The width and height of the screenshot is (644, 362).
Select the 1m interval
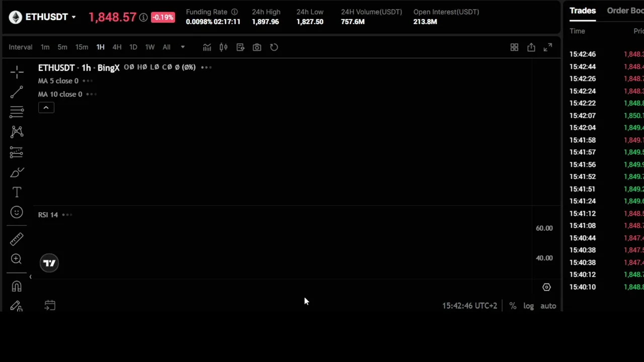click(x=45, y=47)
